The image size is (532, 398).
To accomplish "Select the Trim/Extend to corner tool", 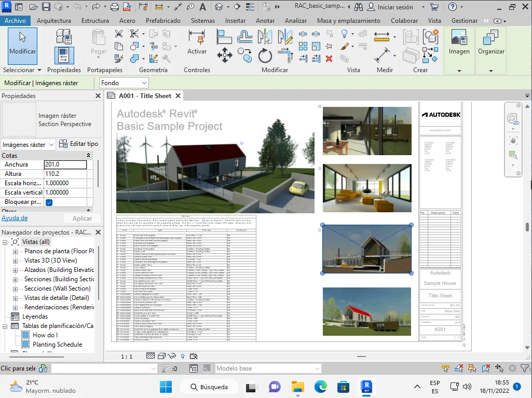I will click(x=285, y=56).
